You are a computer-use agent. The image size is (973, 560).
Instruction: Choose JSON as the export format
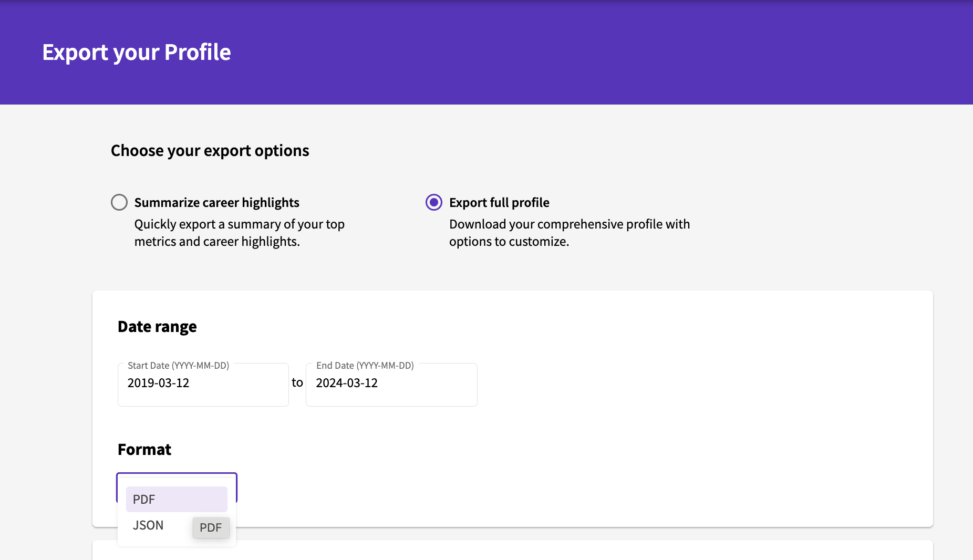(x=148, y=525)
